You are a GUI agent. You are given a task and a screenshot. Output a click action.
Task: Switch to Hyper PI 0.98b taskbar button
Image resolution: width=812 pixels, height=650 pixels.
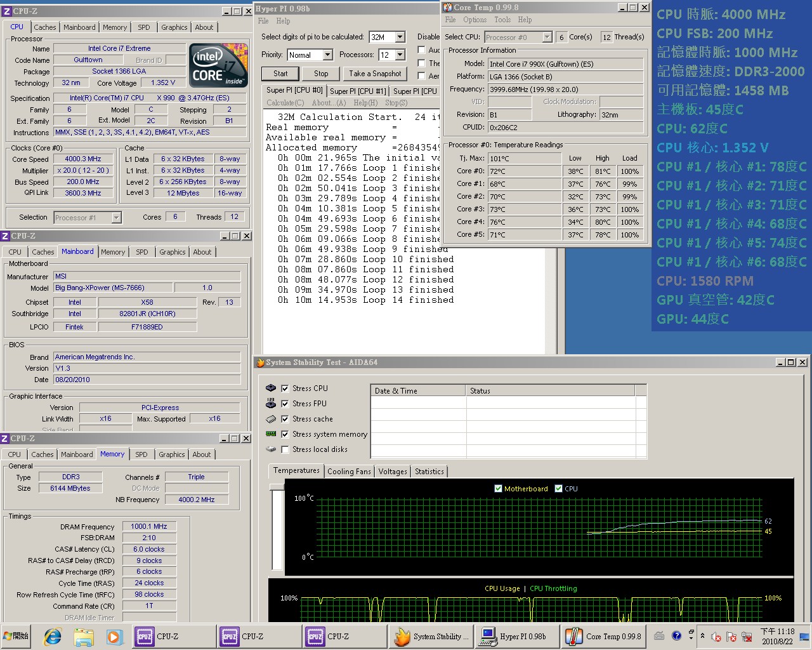(x=516, y=636)
